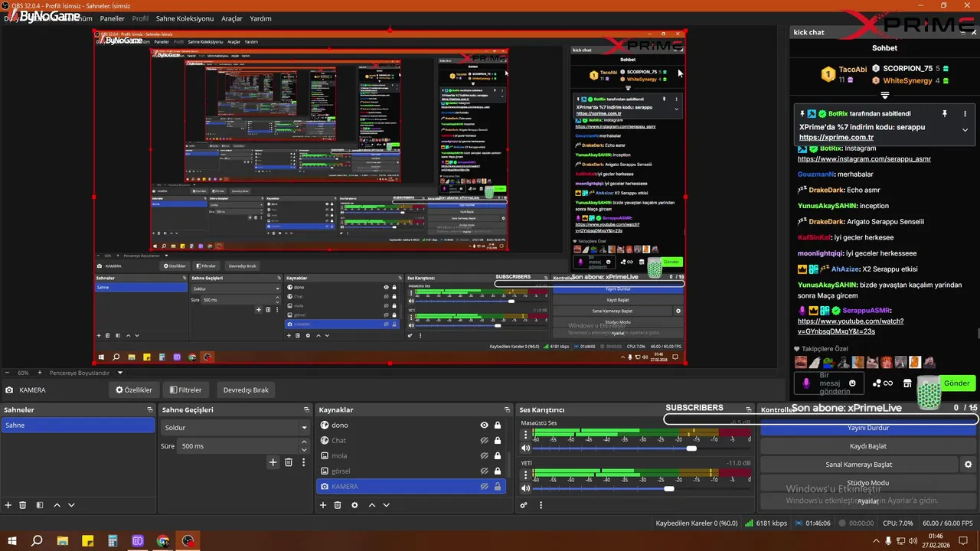This screenshot has height=551, width=980.
Task: Open advanced audio properties gears icon
Action: click(x=524, y=505)
